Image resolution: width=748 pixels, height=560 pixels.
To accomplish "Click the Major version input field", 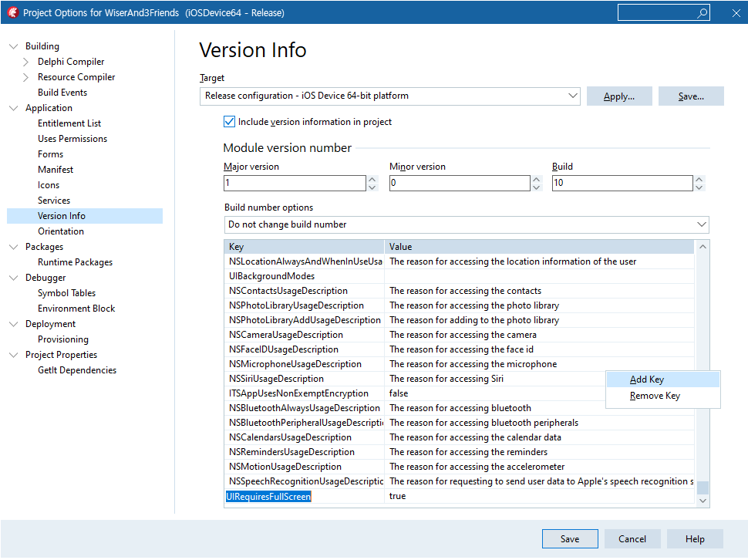I will 295,183.
